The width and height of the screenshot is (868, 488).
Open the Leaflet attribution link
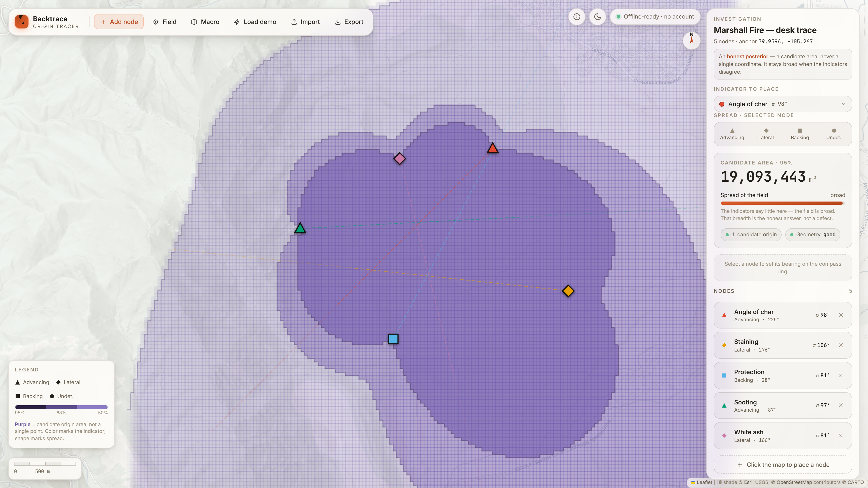701,482
